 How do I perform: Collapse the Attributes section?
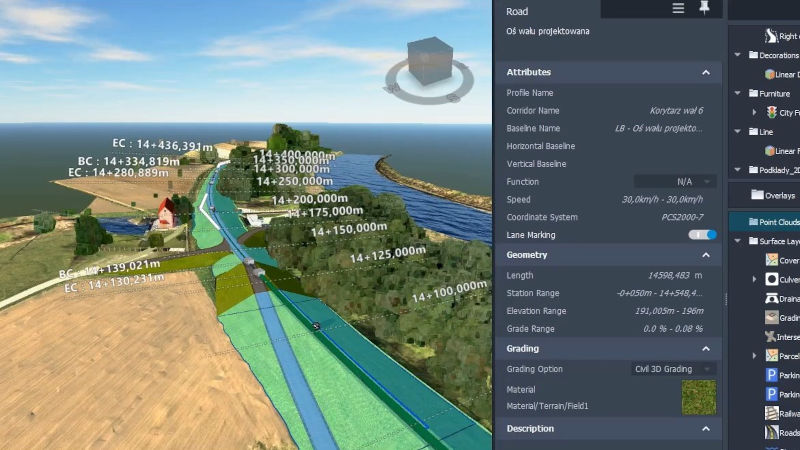point(706,73)
